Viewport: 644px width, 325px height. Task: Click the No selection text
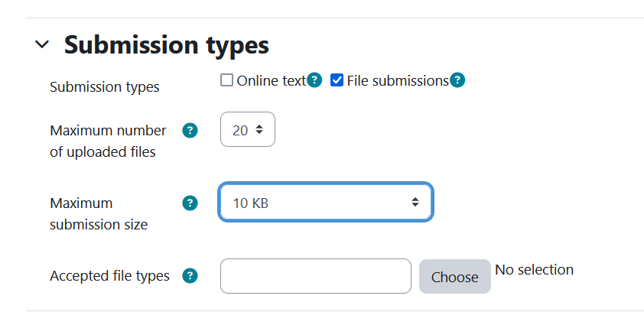point(534,270)
